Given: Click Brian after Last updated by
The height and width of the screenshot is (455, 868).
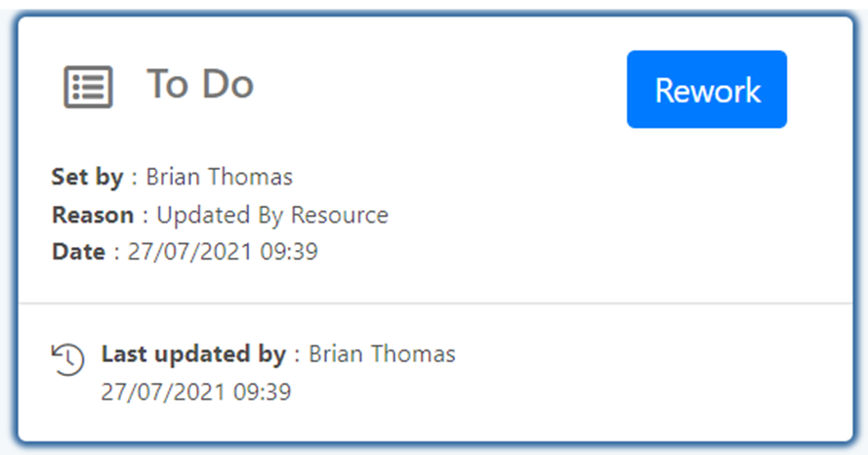Looking at the screenshot, I should pos(336,353).
